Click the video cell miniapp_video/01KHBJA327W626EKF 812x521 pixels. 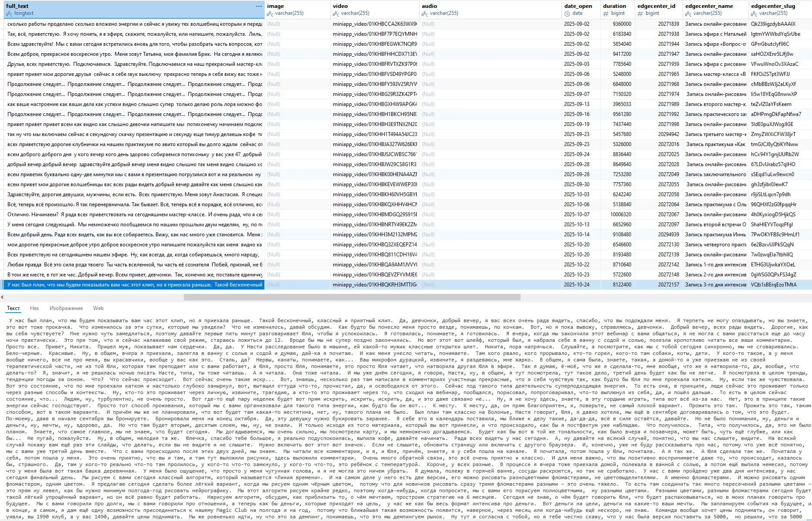374,144
